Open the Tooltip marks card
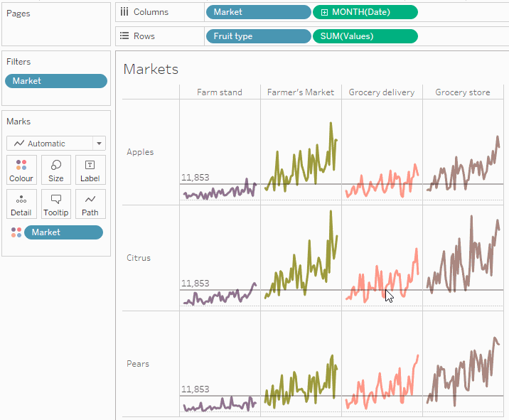The width and height of the screenshot is (509, 420). pos(56,204)
